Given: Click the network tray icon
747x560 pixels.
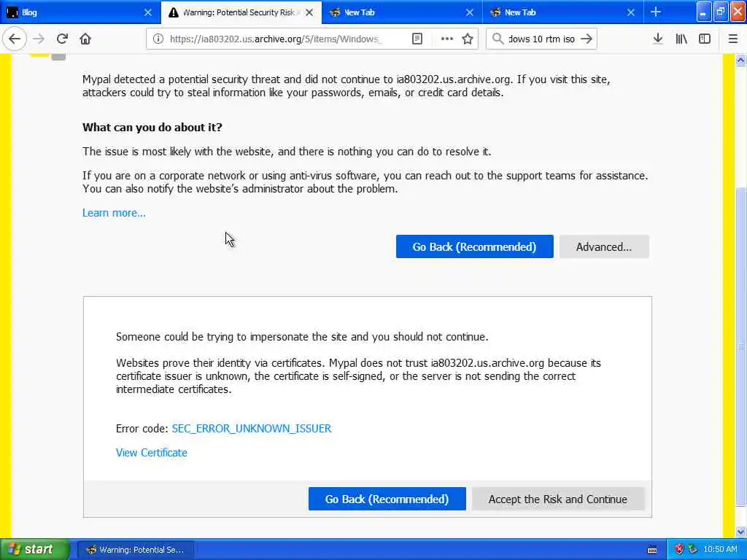Looking at the screenshot, I should point(693,550).
